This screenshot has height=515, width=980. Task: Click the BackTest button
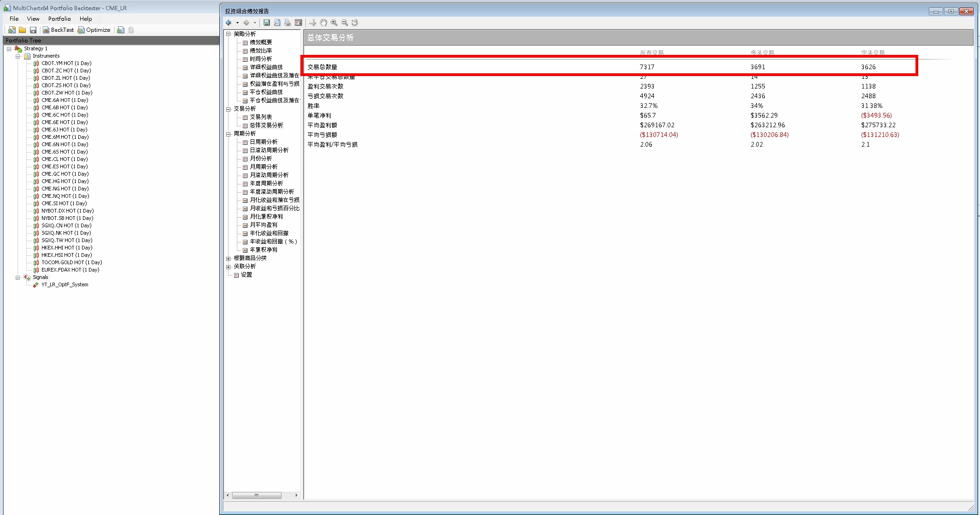pyautogui.click(x=59, y=30)
